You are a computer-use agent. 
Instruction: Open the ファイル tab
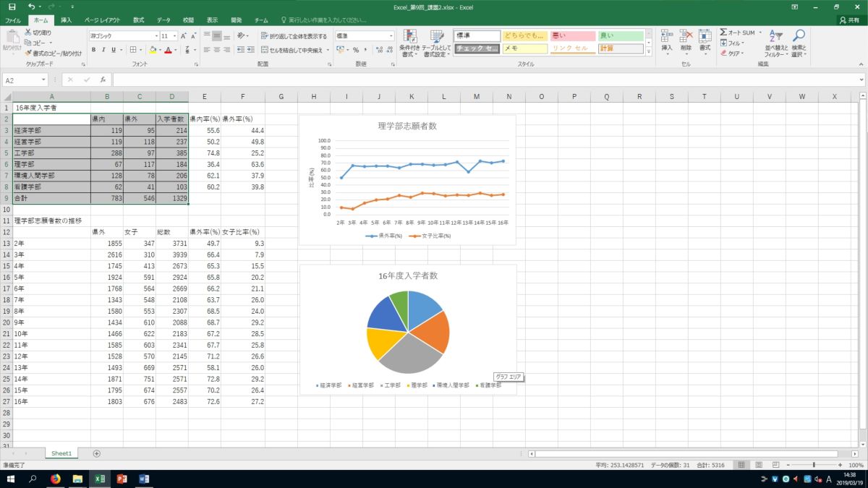tap(13, 21)
